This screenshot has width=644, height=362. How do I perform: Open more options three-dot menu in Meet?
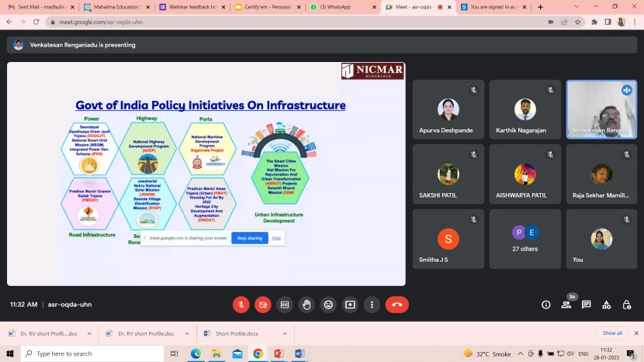point(372,305)
